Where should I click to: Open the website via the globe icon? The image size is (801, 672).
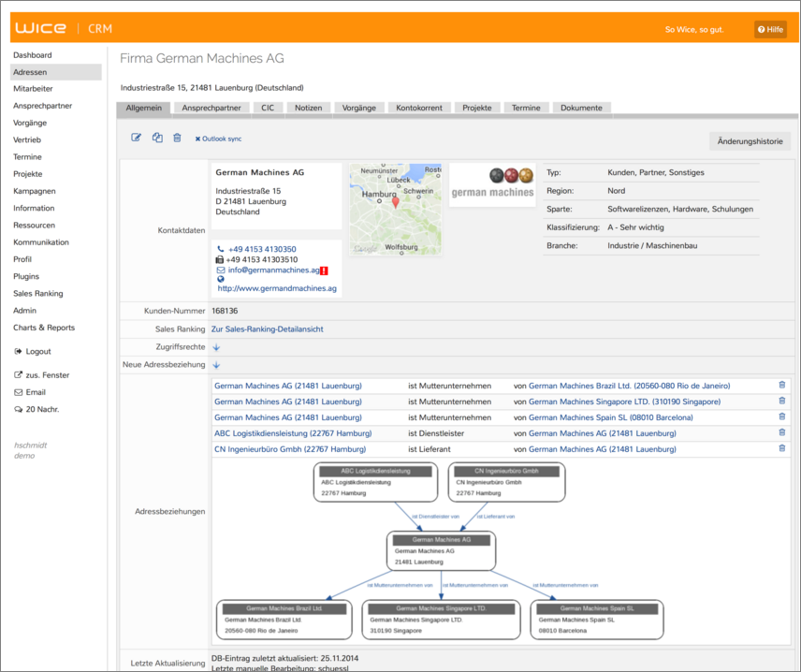[220, 279]
